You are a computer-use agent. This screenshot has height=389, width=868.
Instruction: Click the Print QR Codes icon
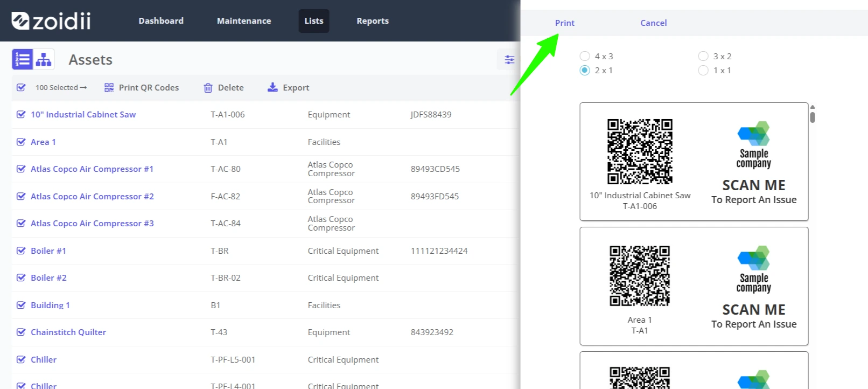click(109, 87)
